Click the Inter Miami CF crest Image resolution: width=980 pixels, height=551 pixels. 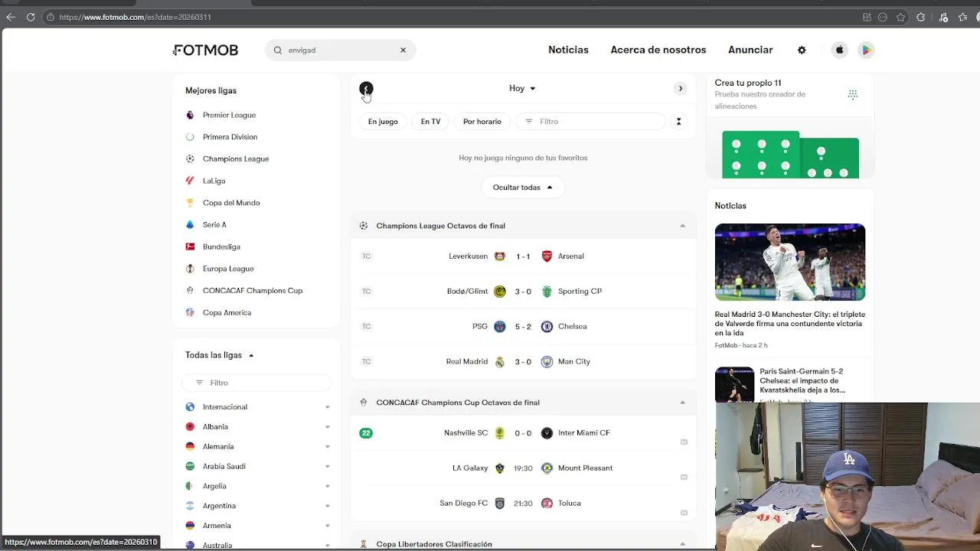547,433
